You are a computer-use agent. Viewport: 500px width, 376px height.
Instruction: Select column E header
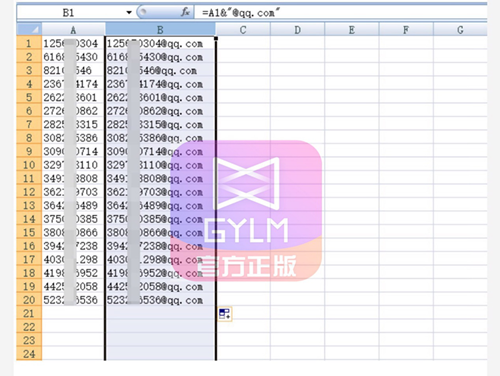pyautogui.click(x=352, y=30)
